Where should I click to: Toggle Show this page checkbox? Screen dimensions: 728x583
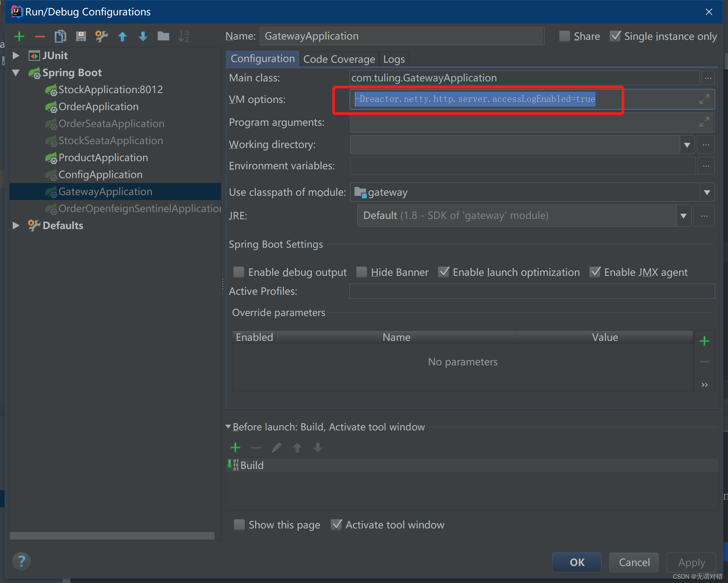239,524
